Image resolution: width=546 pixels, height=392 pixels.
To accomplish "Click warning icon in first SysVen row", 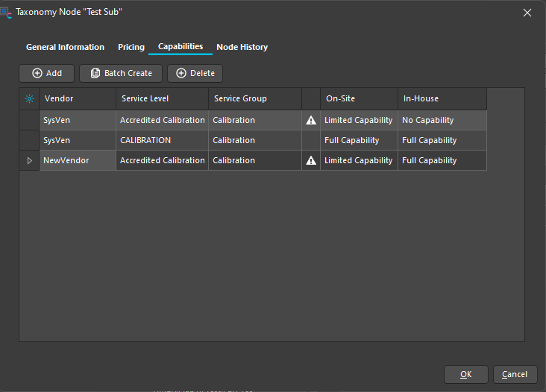I will pos(311,120).
